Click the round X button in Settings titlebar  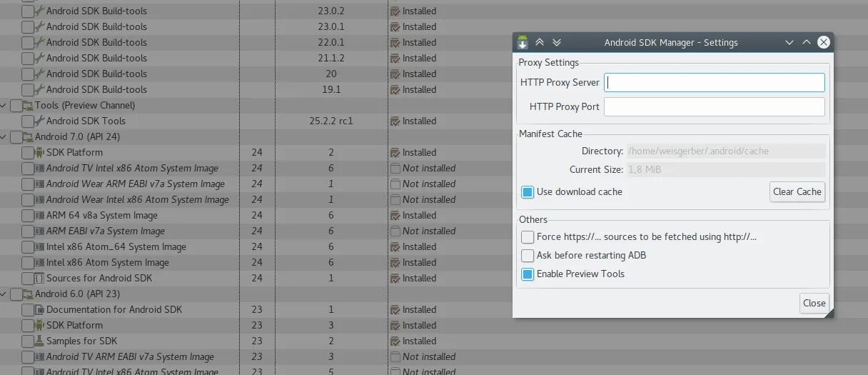tap(823, 42)
